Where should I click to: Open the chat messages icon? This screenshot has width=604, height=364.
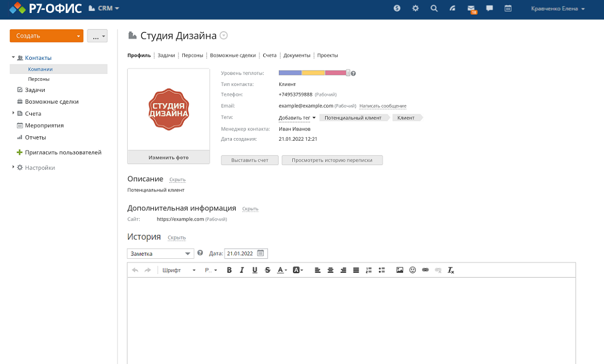(x=489, y=9)
